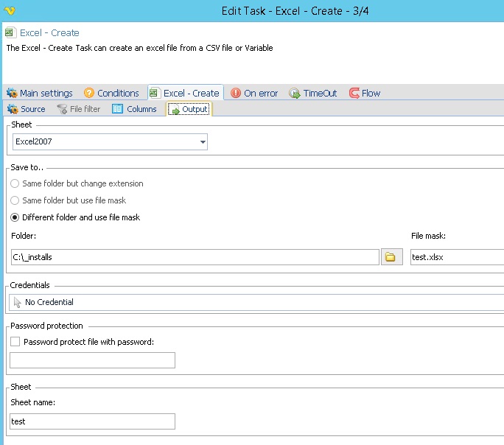Open the File filter sub-tab

pyautogui.click(x=79, y=109)
